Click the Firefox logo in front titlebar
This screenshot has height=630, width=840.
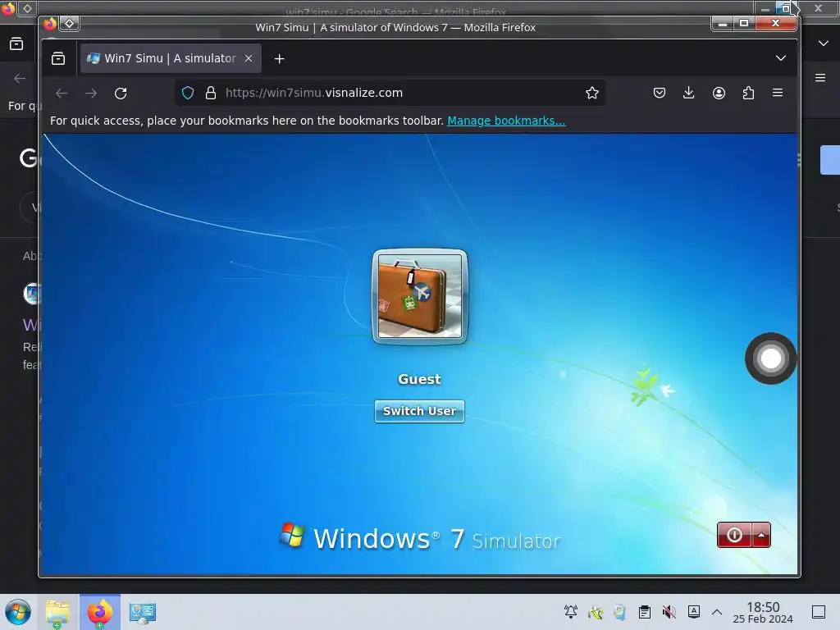coord(50,23)
